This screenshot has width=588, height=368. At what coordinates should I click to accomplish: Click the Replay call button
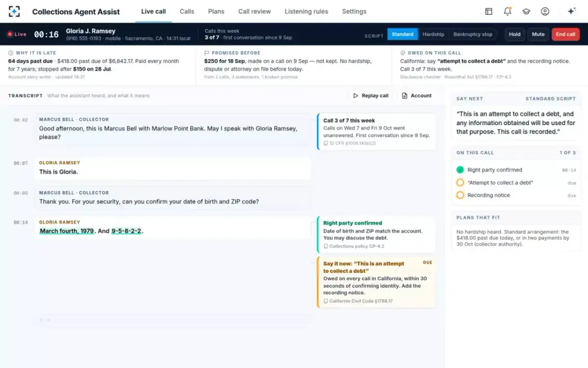[370, 96]
